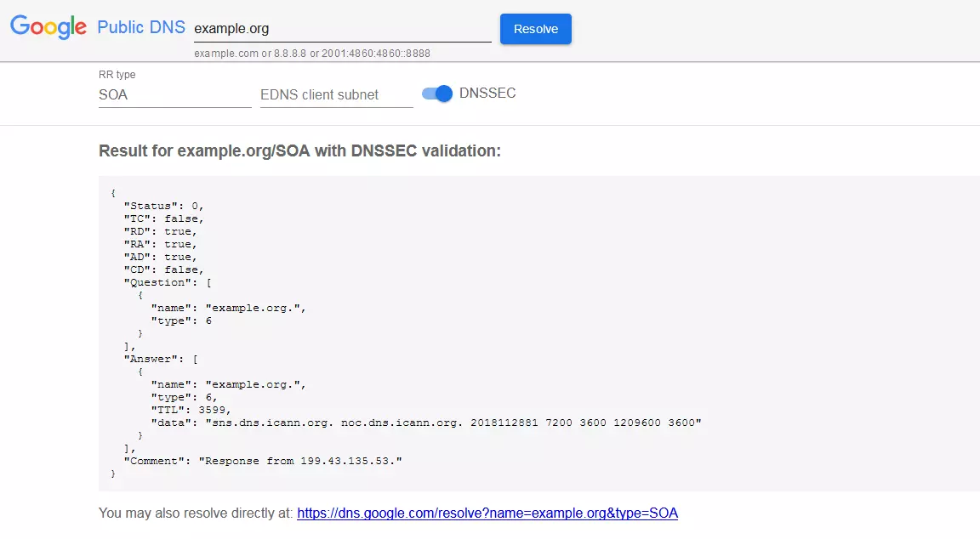Click the blue Resolve button

click(x=536, y=29)
